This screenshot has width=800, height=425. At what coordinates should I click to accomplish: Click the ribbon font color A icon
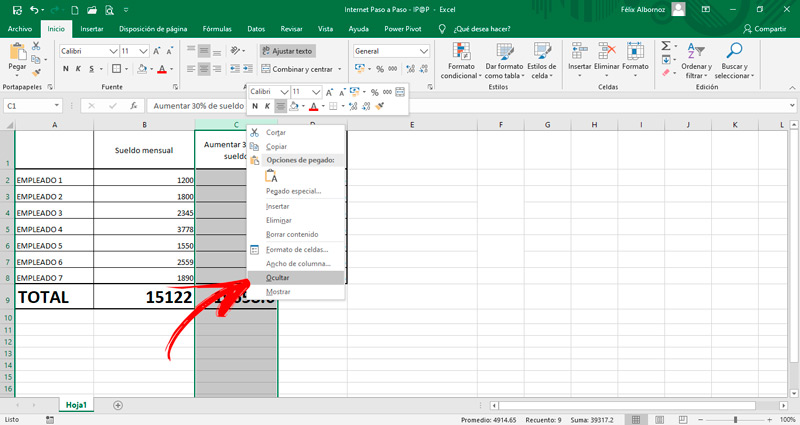(x=162, y=69)
